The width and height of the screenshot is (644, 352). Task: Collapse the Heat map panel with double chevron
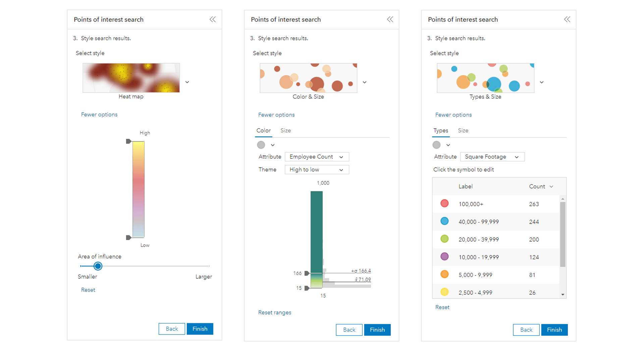(x=213, y=19)
